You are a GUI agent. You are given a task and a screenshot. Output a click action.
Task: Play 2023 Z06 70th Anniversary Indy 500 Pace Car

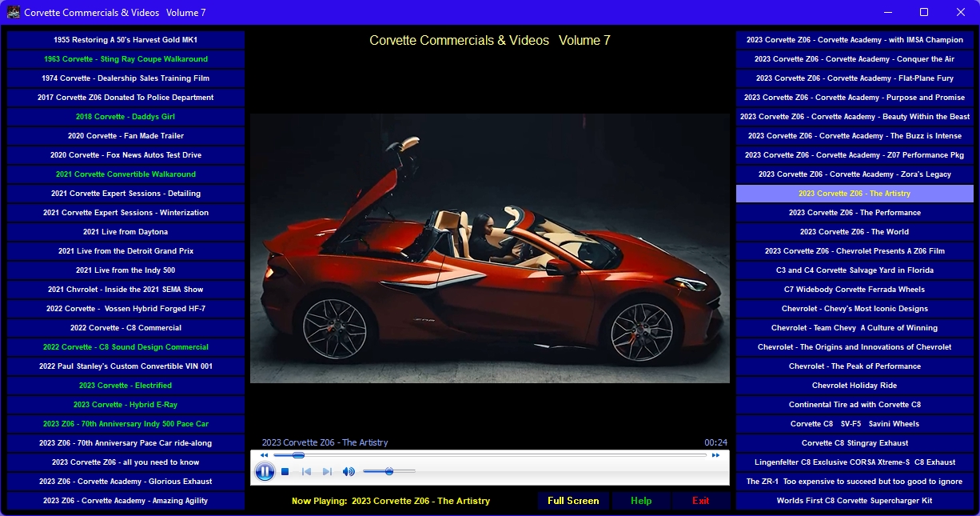click(125, 424)
